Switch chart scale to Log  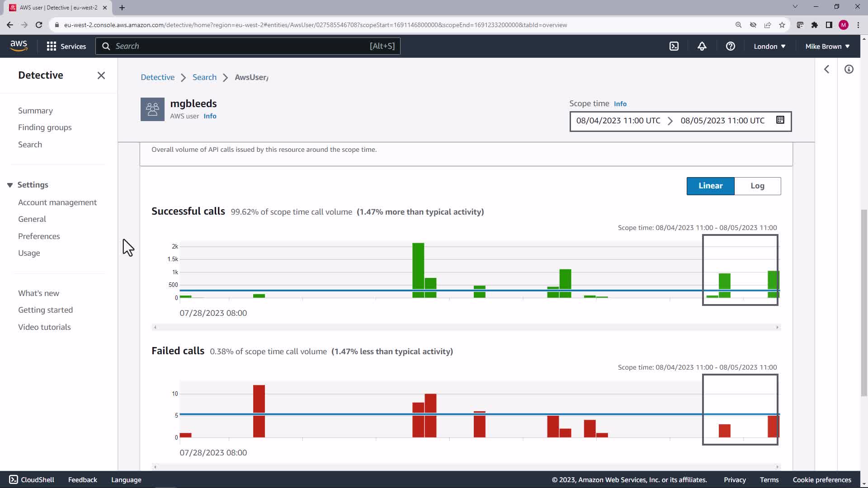(757, 186)
